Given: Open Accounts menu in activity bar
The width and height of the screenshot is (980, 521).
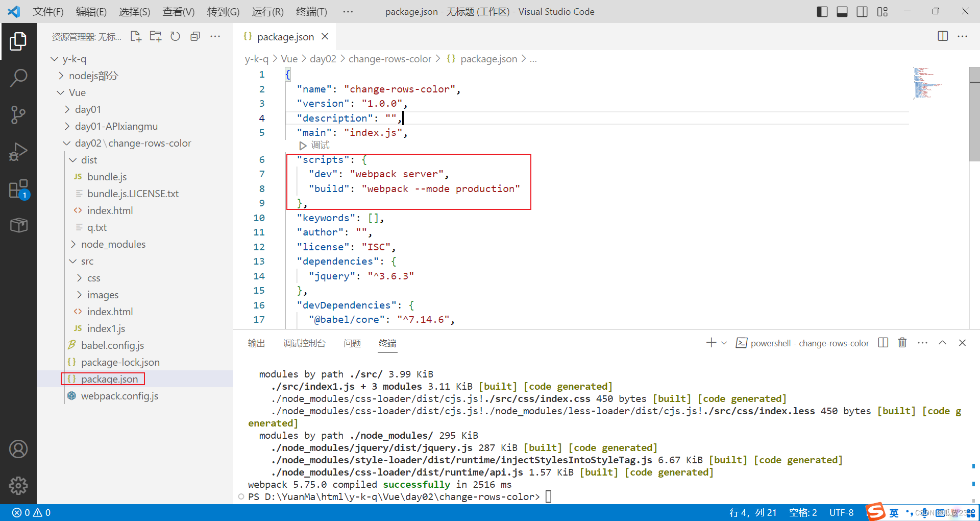Looking at the screenshot, I should coord(18,449).
